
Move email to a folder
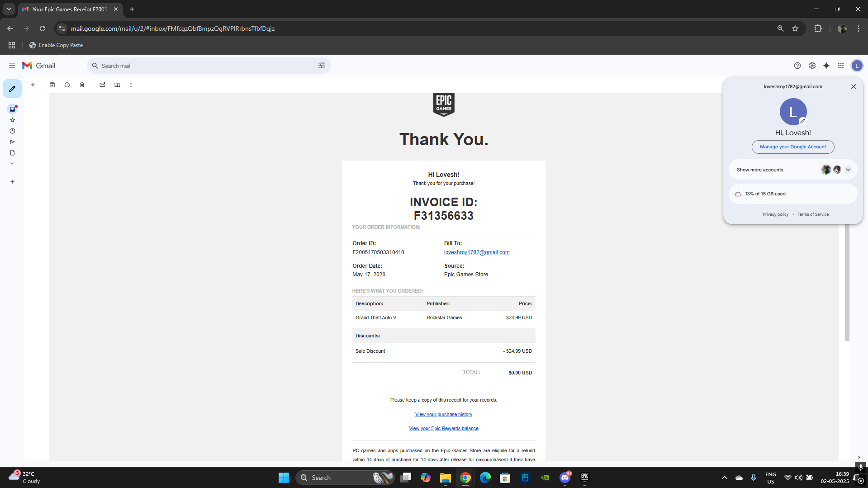click(117, 85)
